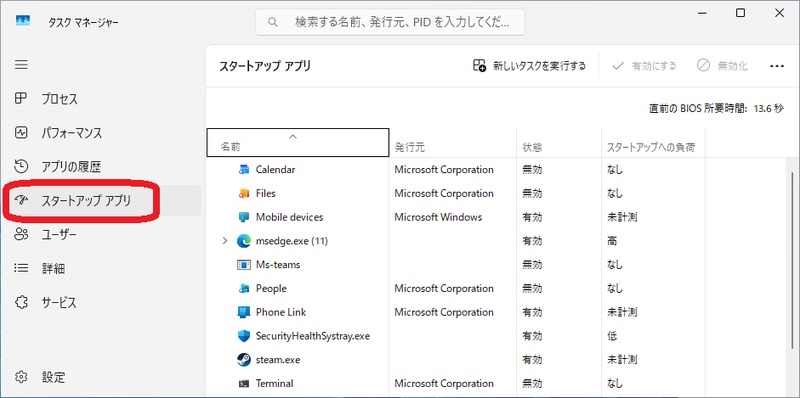Click the 未計測 value in steam.exe row
The width and height of the screenshot is (800, 398).
622,360
